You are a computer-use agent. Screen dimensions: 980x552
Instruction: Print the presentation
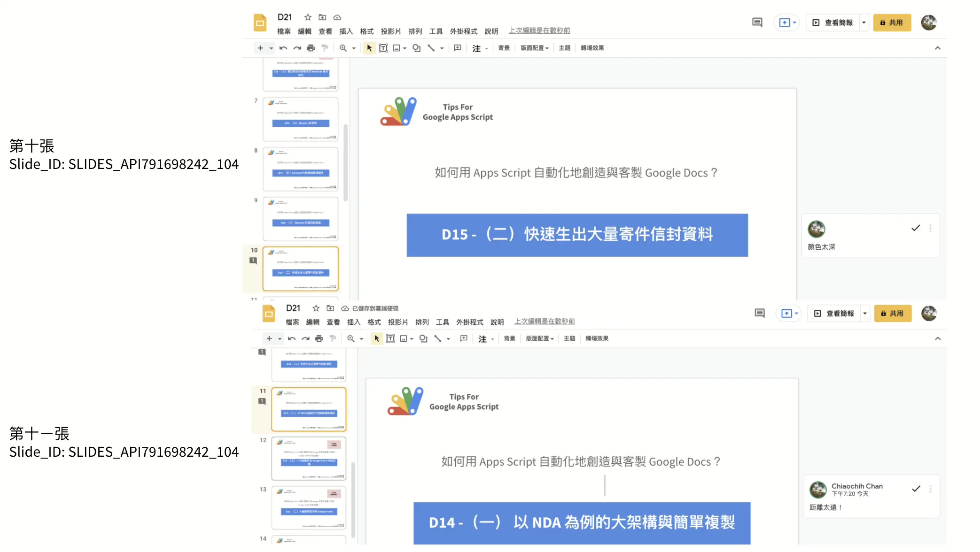click(x=311, y=47)
